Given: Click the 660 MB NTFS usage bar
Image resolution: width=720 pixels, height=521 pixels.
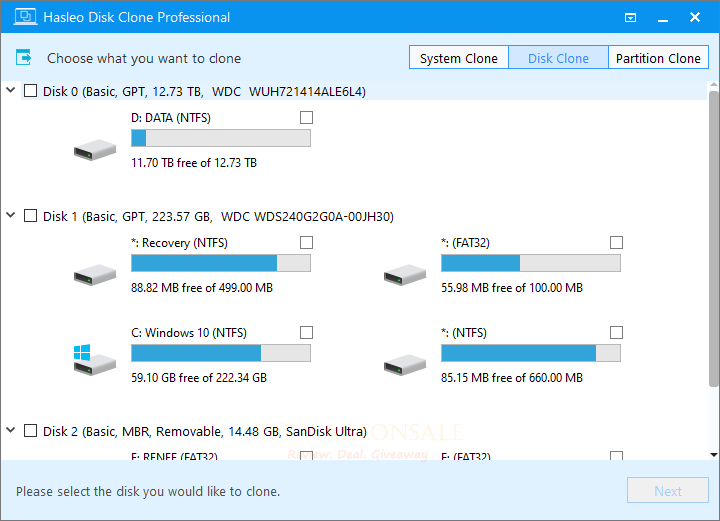Looking at the screenshot, I should pos(531,353).
